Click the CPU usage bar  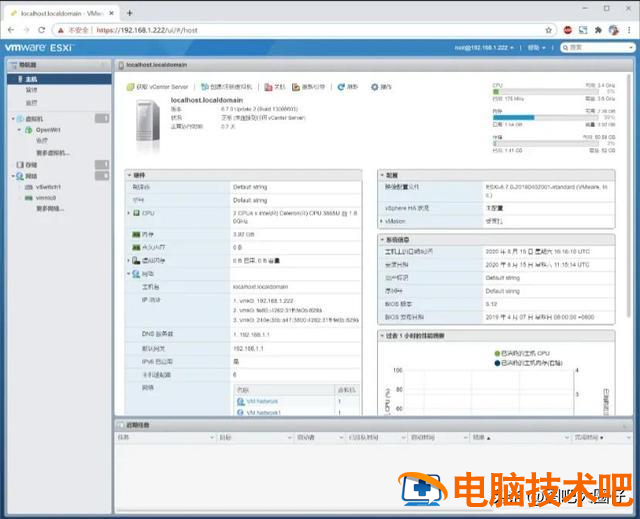pos(546,92)
